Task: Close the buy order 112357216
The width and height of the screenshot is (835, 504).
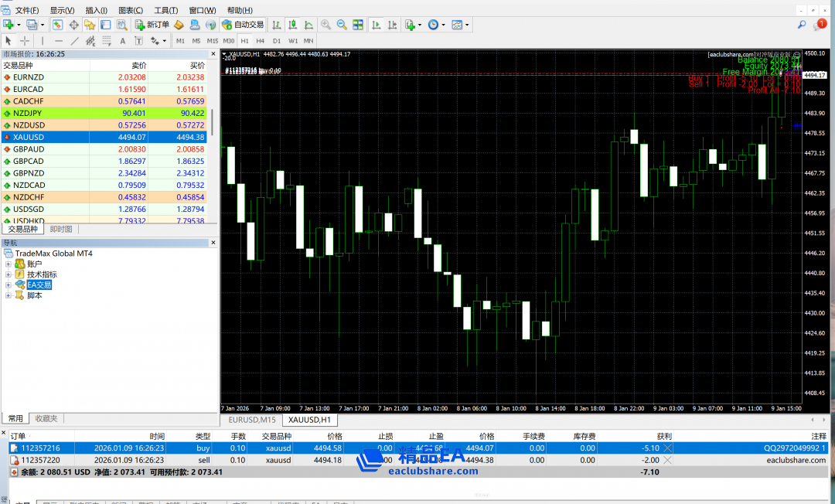Action: click(668, 448)
